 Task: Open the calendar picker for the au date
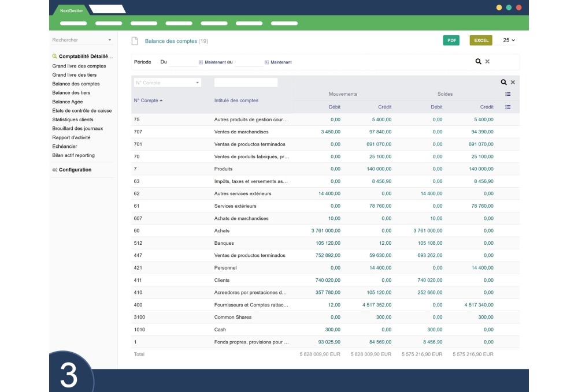(x=266, y=61)
